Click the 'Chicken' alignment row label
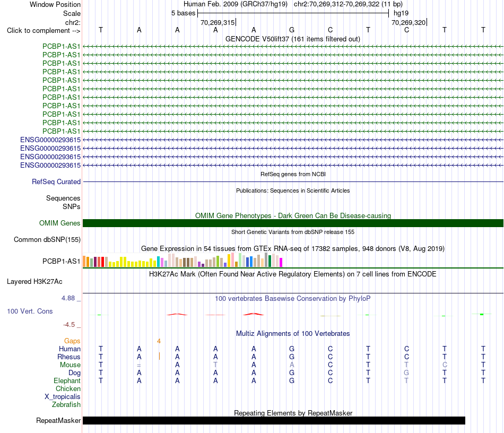The image size is (504, 433). (x=68, y=389)
